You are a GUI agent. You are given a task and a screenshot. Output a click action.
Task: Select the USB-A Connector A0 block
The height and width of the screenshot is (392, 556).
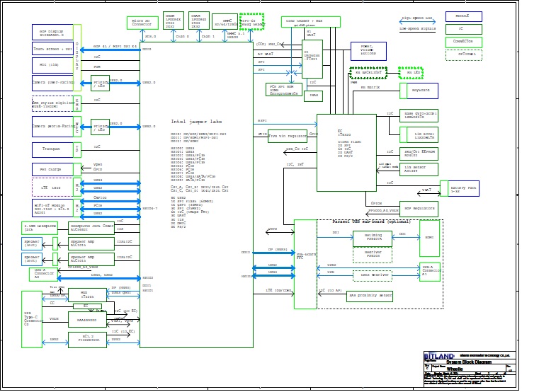point(43,274)
